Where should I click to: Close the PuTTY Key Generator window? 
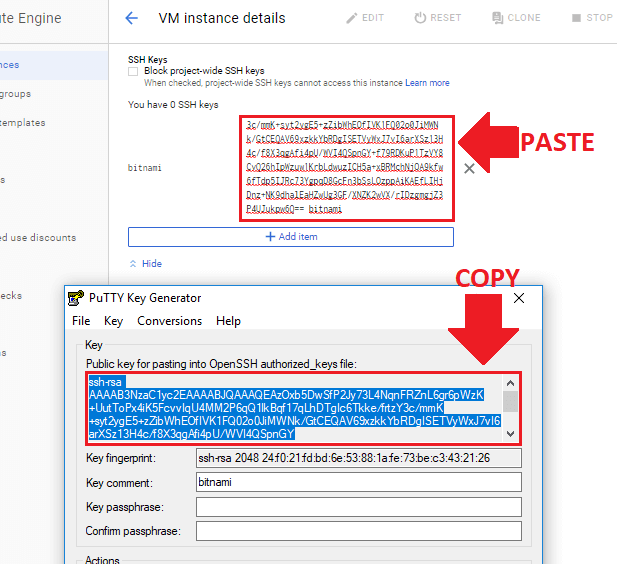point(519,298)
